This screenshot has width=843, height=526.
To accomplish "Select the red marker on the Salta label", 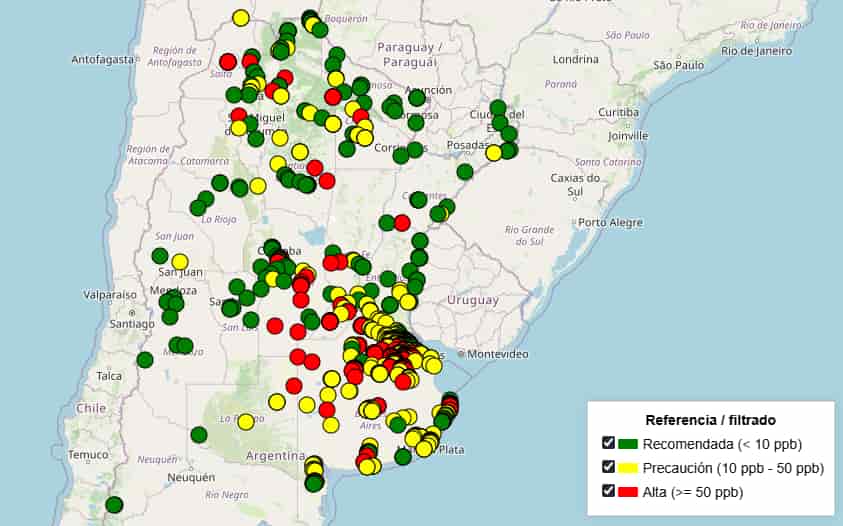I will (x=228, y=62).
